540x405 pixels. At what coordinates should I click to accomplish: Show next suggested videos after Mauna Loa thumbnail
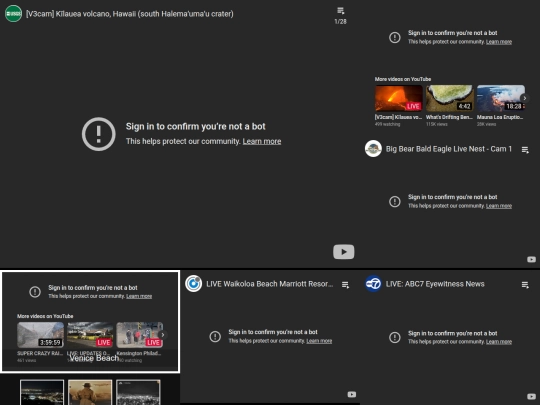point(525,98)
